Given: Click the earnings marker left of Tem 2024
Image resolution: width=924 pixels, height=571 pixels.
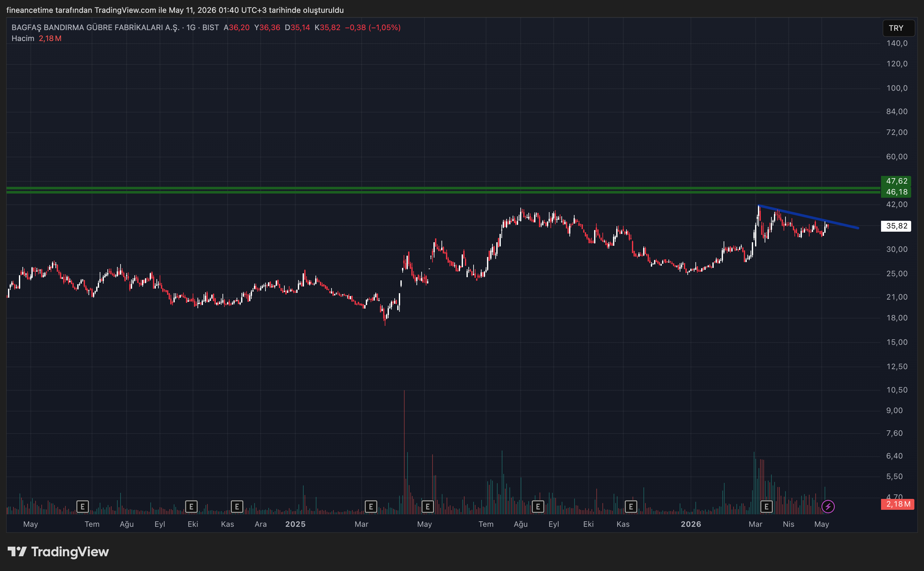Looking at the screenshot, I should (82, 506).
